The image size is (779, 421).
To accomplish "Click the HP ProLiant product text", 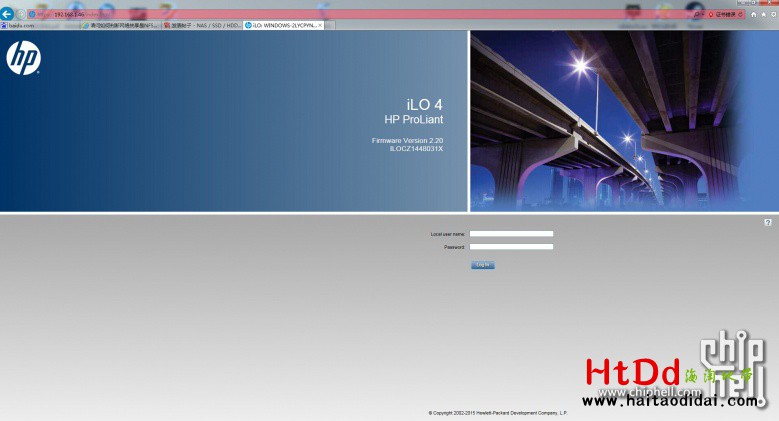I will (x=413, y=120).
